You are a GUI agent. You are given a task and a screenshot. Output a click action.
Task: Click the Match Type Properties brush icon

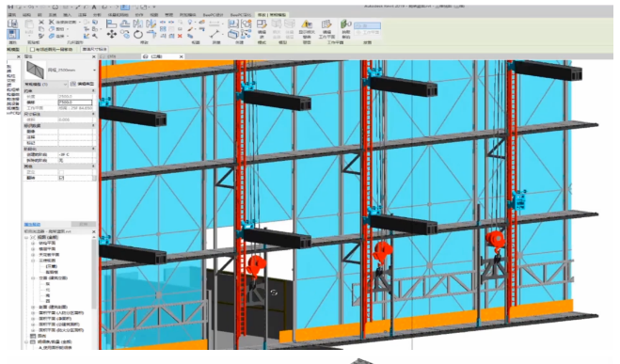click(x=41, y=36)
